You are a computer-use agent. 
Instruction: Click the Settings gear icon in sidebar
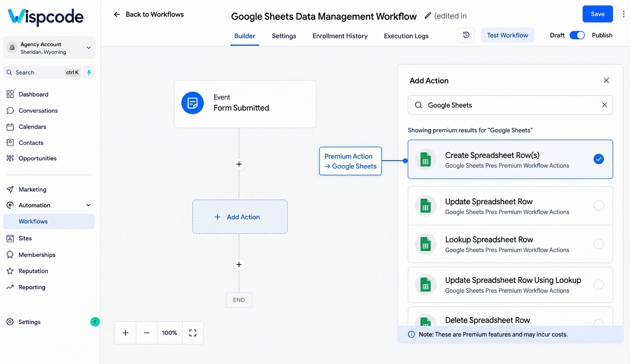pos(10,322)
